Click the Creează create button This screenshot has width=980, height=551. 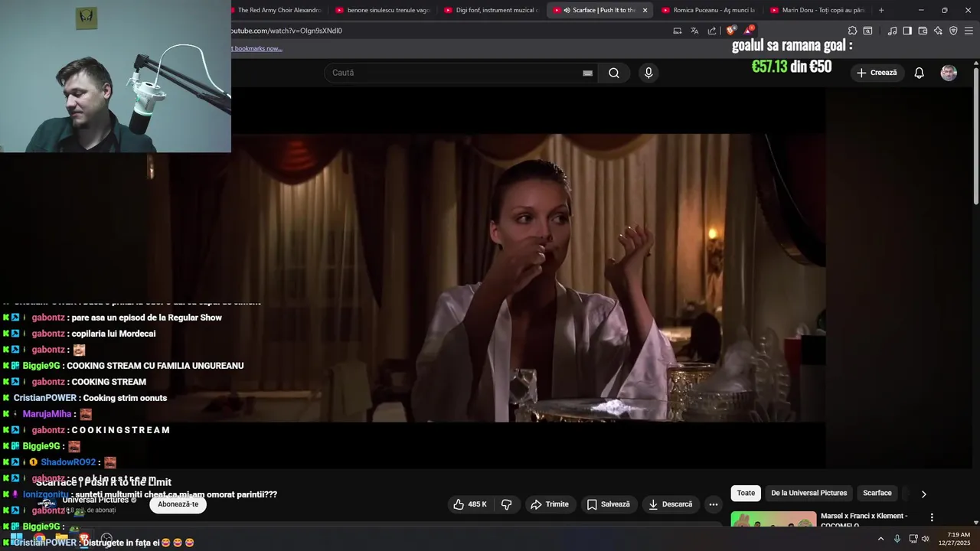click(x=877, y=73)
